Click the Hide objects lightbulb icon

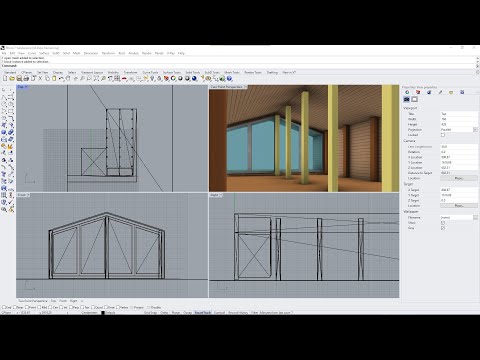point(152,79)
